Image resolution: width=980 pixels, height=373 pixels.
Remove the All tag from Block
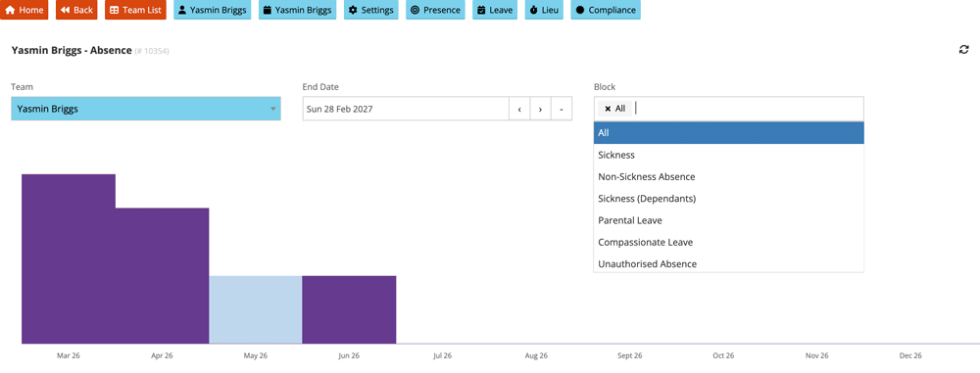pyautogui.click(x=608, y=109)
